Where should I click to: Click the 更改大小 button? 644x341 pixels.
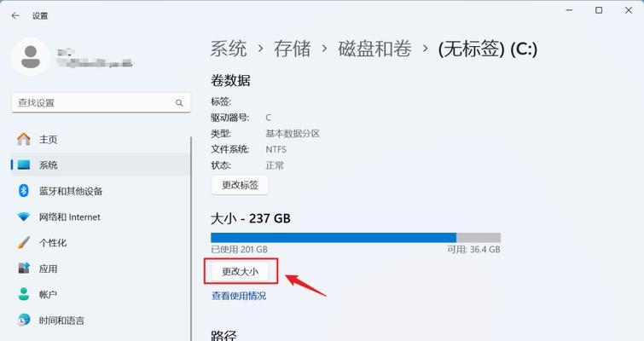[240, 272]
